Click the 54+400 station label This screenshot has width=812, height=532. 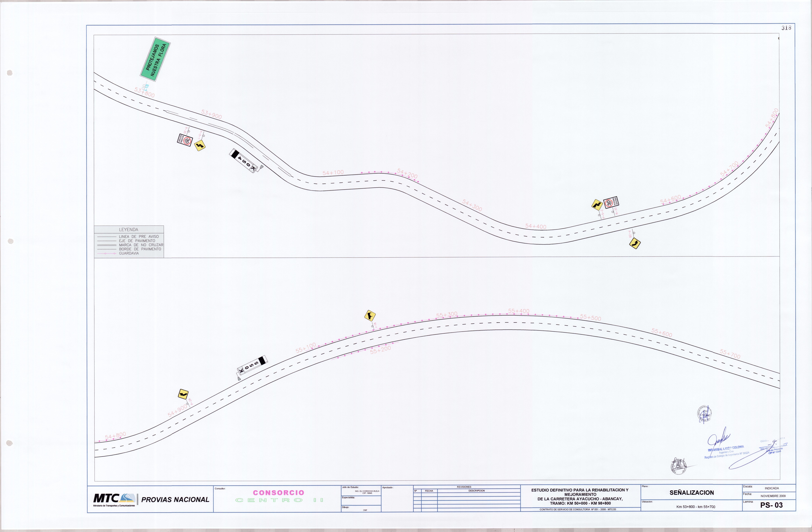[536, 226]
